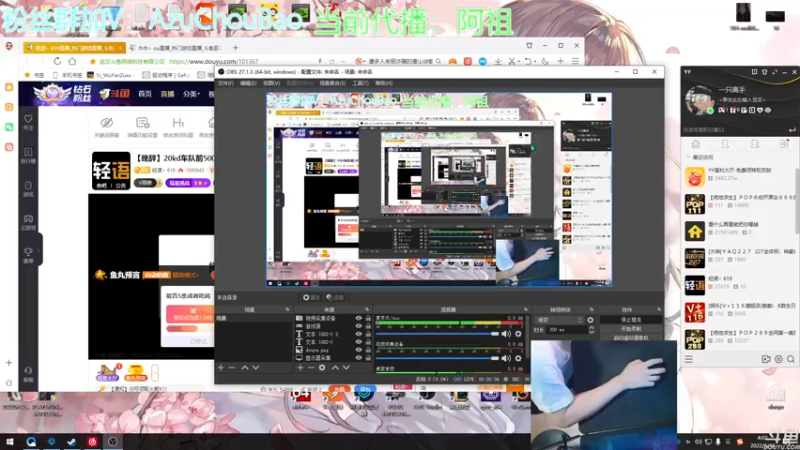Open second mixer channel gear settings

pyautogui.click(x=518, y=358)
